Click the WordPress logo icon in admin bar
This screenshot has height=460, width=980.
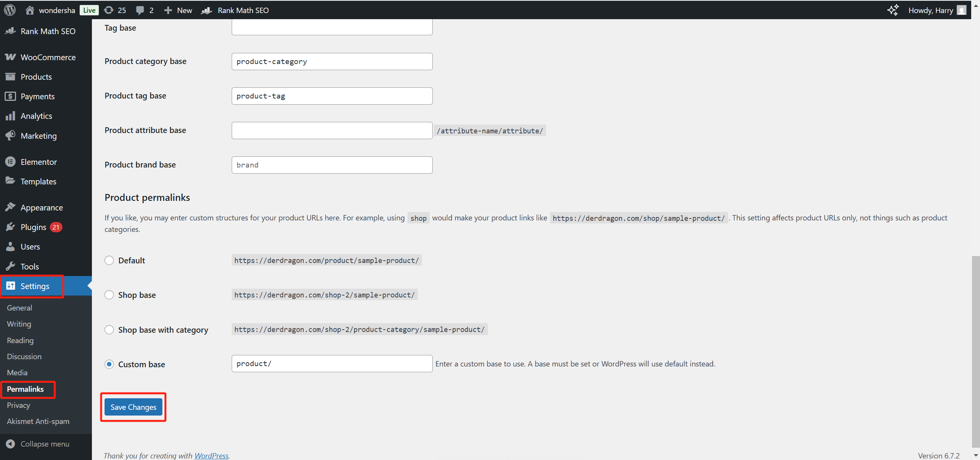tap(10, 10)
